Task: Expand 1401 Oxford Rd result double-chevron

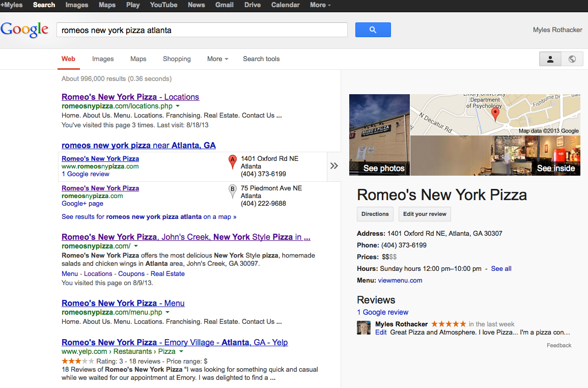Action: click(334, 166)
